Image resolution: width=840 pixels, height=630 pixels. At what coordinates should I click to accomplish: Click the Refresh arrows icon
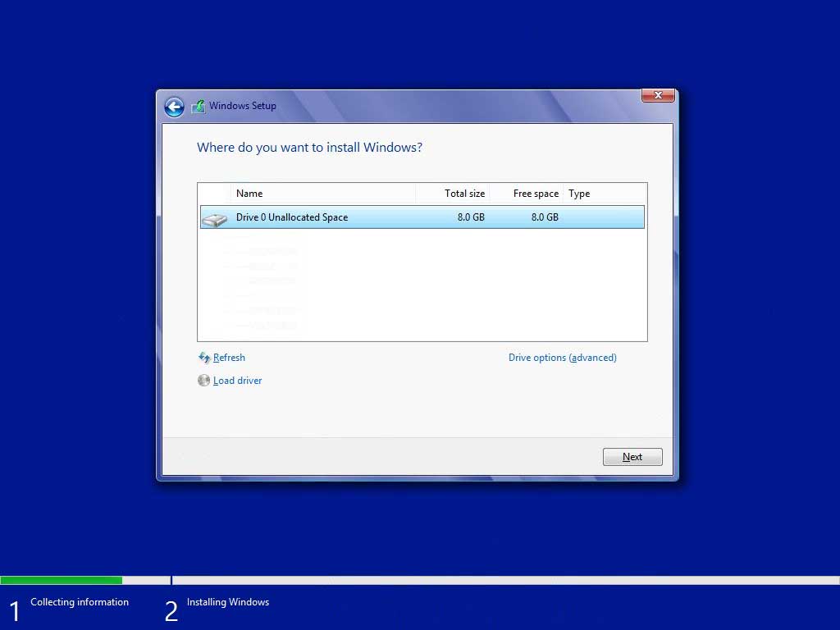coord(204,358)
